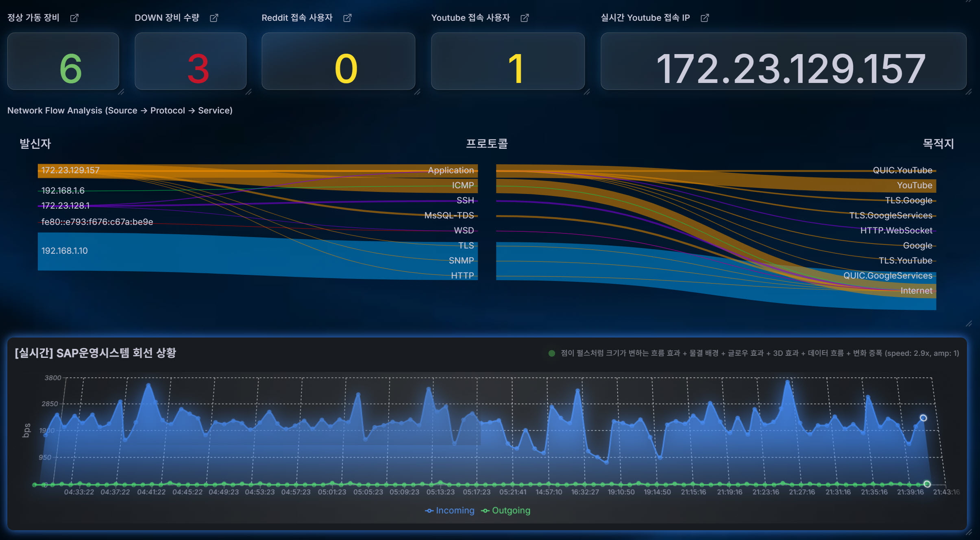Open external link icon beside 정상 가동 장비
980x540 pixels.
[x=74, y=18]
